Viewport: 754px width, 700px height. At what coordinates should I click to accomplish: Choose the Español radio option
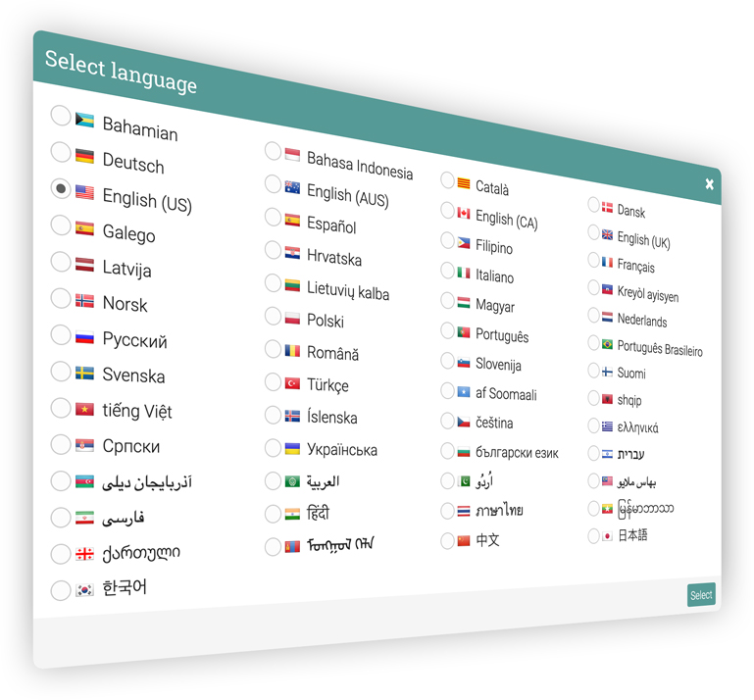(274, 217)
